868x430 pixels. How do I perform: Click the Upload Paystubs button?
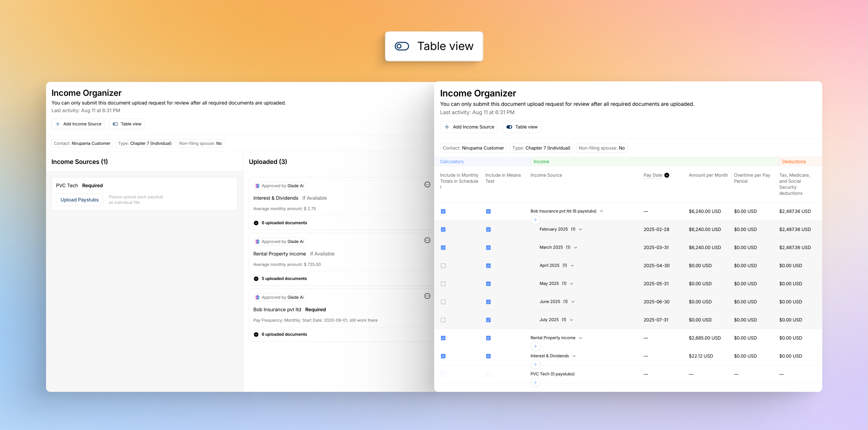coord(80,200)
